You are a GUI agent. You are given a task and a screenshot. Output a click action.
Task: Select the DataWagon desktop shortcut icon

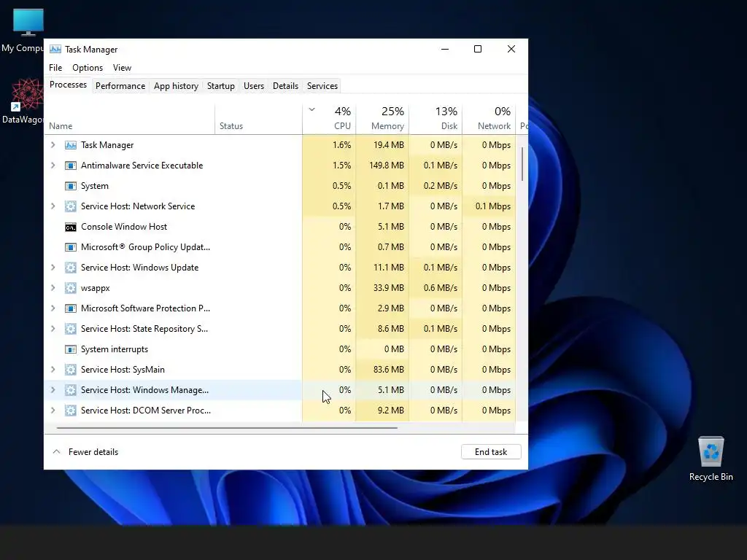point(27,95)
